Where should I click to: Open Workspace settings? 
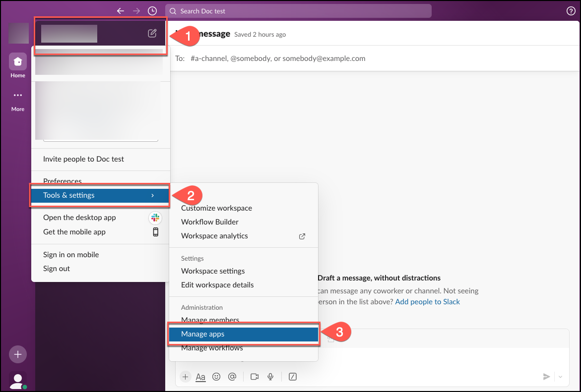click(244, 271)
